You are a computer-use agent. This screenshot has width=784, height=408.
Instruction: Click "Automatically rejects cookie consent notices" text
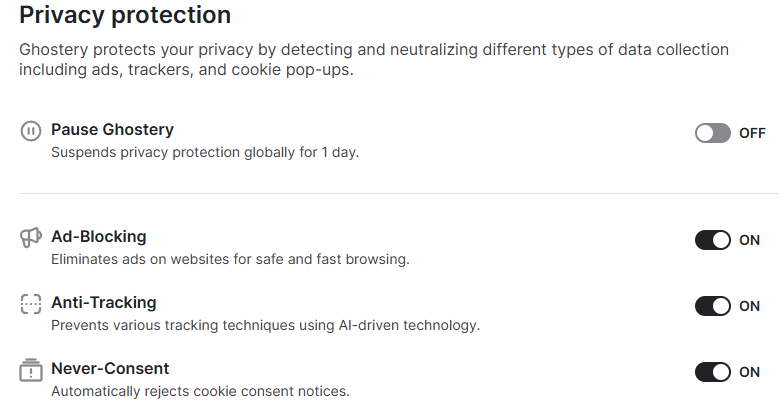[200, 391]
